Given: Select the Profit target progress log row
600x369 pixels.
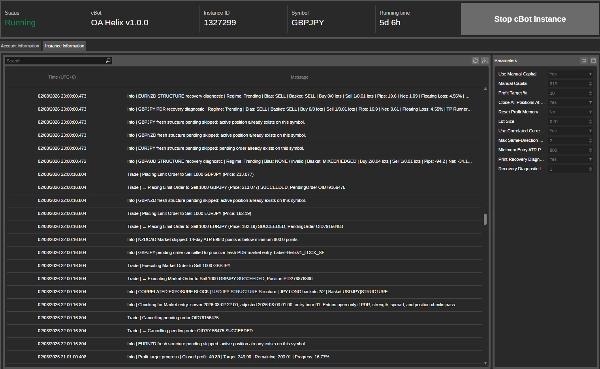Looking at the screenshot, I should (x=244, y=357).
